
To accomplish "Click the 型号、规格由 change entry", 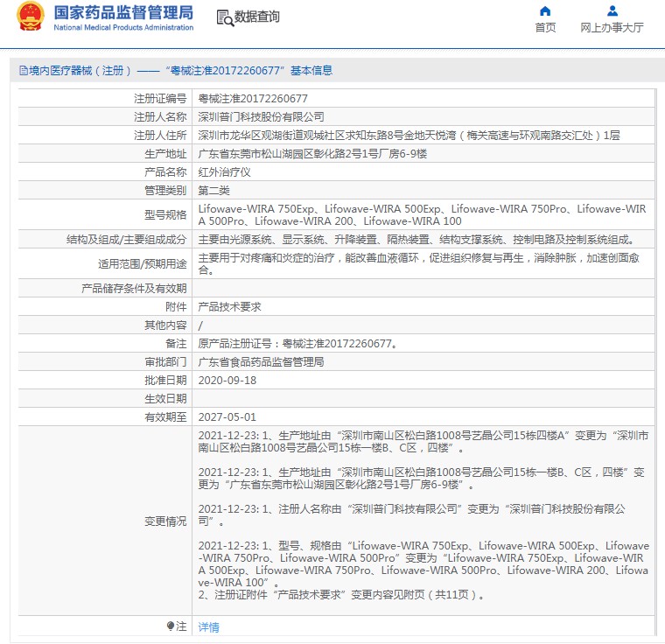I will pyautogui.click(x=423, y=563).
